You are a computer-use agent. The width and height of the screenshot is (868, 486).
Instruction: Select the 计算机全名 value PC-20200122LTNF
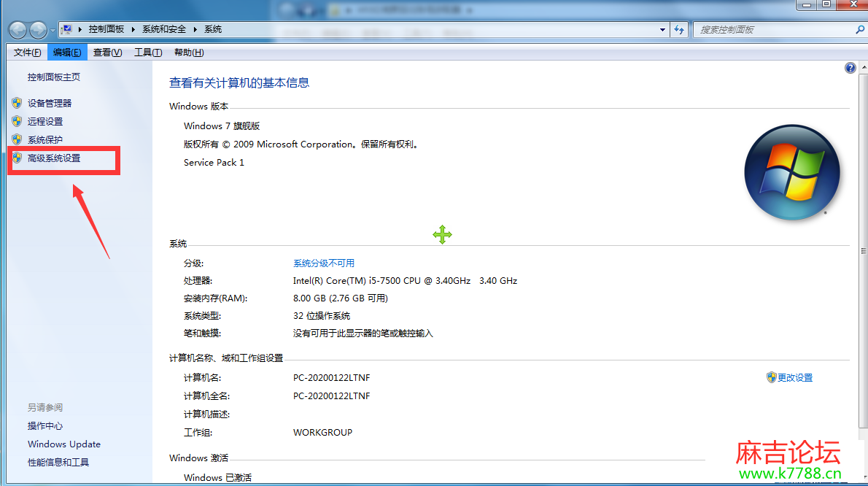[332, 396]
